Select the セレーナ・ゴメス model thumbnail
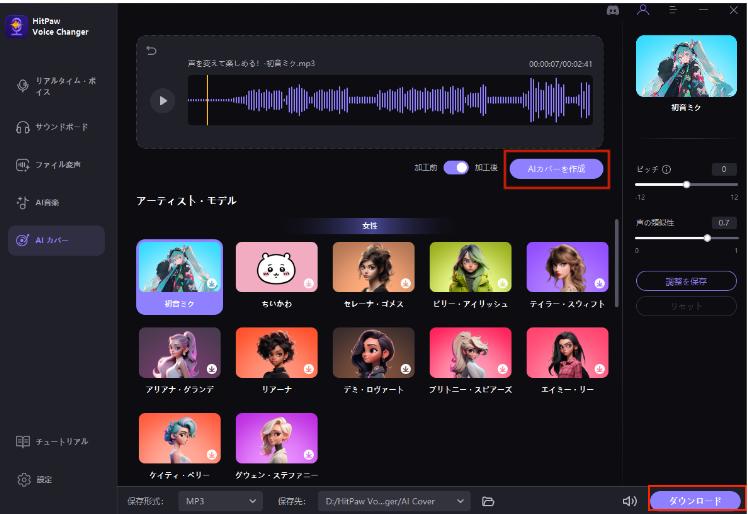 coord(374,267)
